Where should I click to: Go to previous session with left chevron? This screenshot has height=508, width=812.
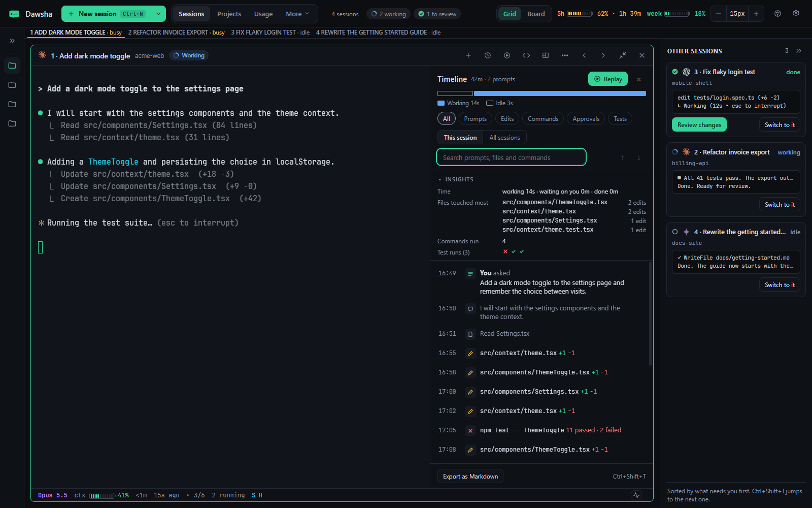coord(584,55)
